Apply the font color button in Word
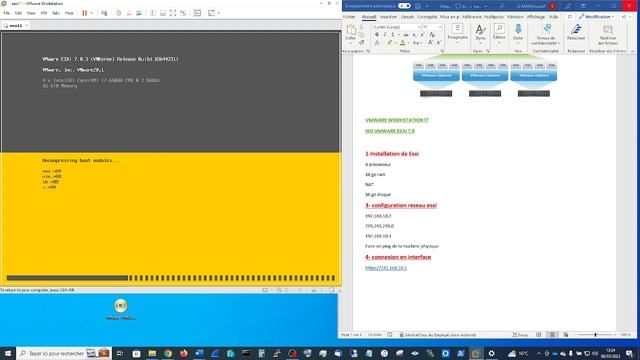This screenshot has height=360, width=640. tap(403, 42)
